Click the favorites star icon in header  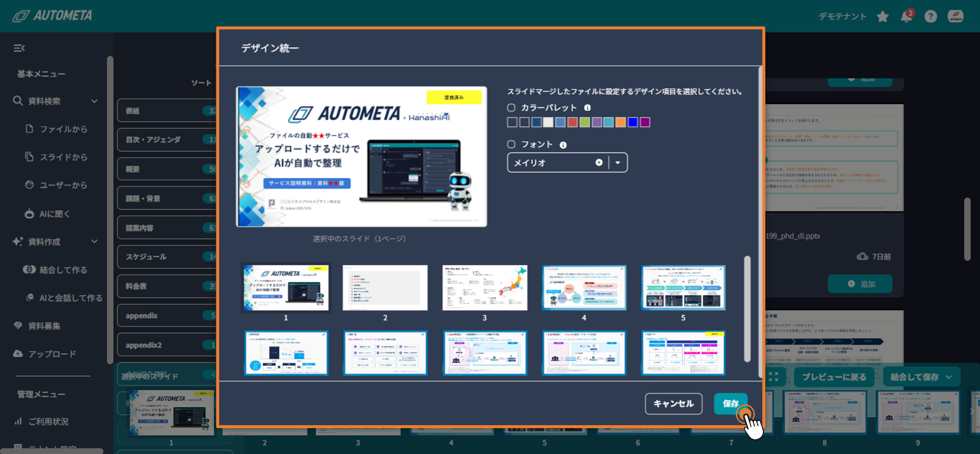point(882,16)
